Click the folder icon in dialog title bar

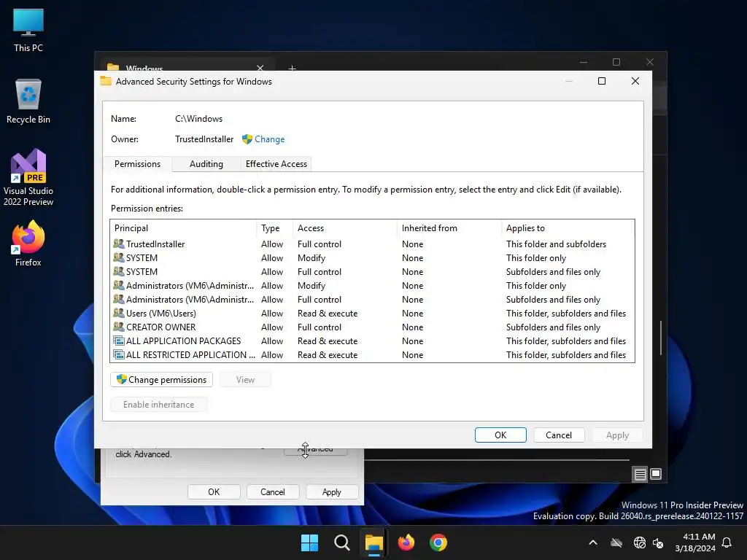tap(106, 81)
